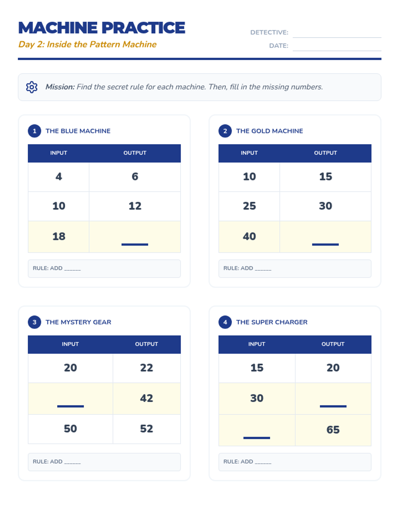Screen dimensions: 399x532
Task: Click the Super Charger's Rule: Add box
Action: (295, 462)
